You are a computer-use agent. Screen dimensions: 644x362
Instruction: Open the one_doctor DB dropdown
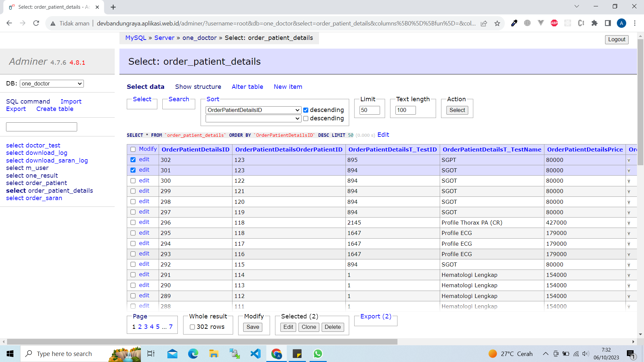tap(52, 83)
